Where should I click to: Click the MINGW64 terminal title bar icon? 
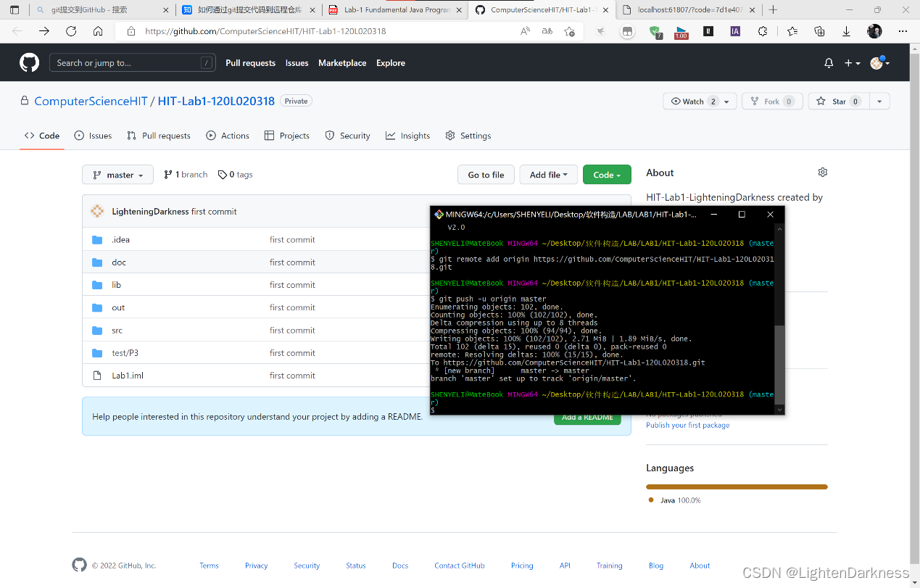point(438,215)
